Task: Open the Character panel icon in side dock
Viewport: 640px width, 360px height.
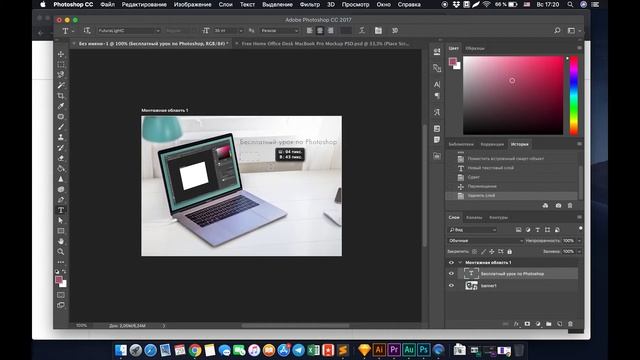Action: (x=437, y=84)
